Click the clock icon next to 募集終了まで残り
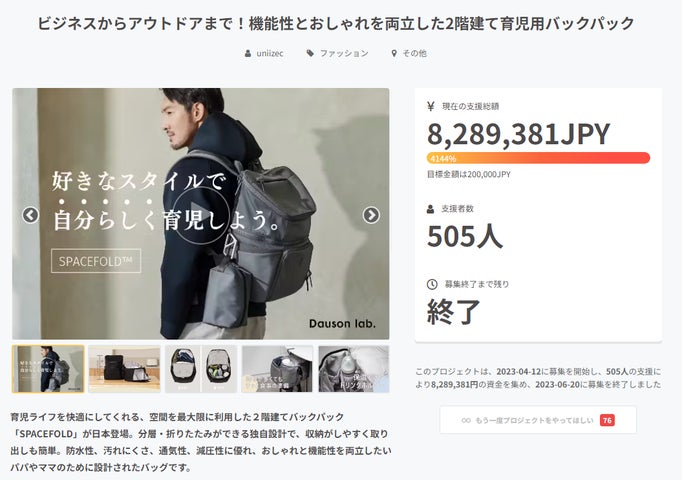The width and height of the screenshot is (682, 480). tap(431, 284)
